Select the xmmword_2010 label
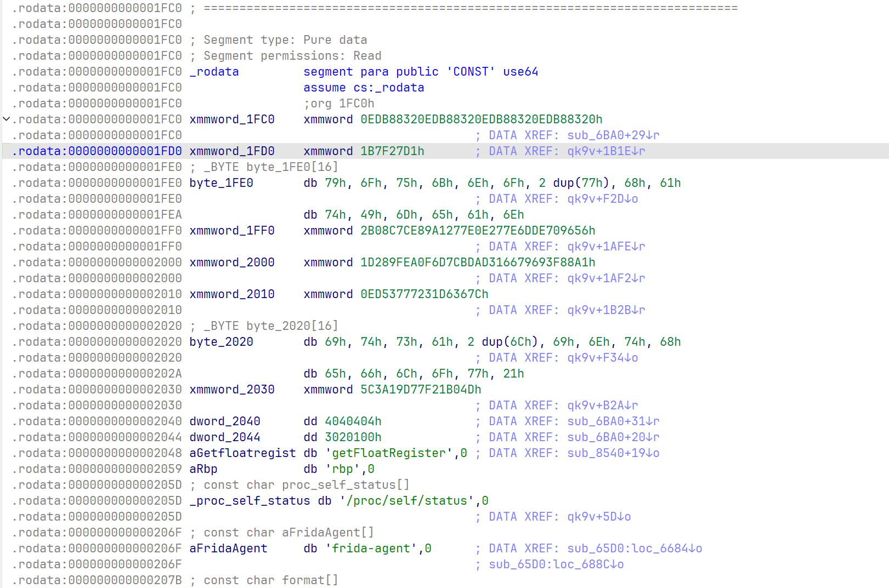This screenshot has height=588, width=889. point(231,294)
